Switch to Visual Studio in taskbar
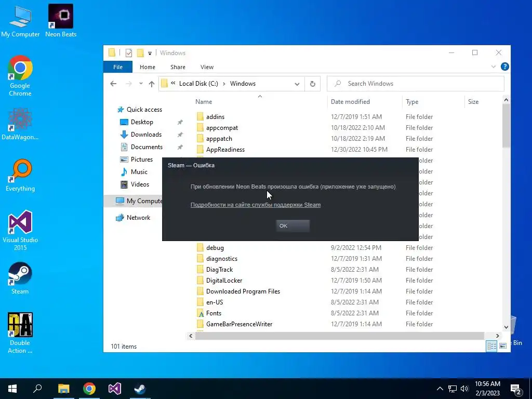 coord(115,389)
